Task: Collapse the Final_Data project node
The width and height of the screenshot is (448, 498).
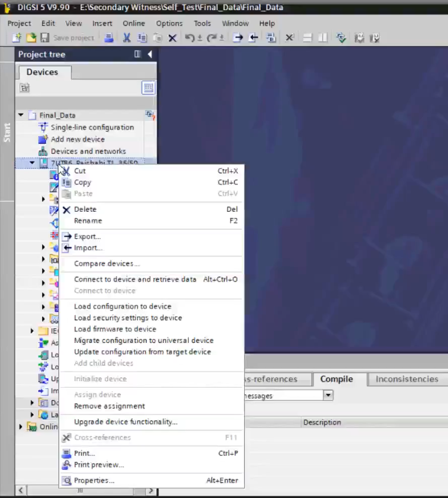Action: [21, 115]
